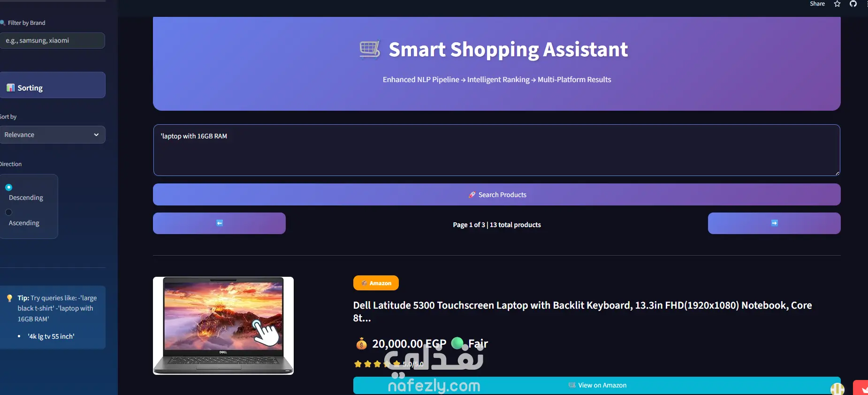This screenshot has height=395, width=868.
Task: Click the Sorting bar chart icon
Action: 10,88
